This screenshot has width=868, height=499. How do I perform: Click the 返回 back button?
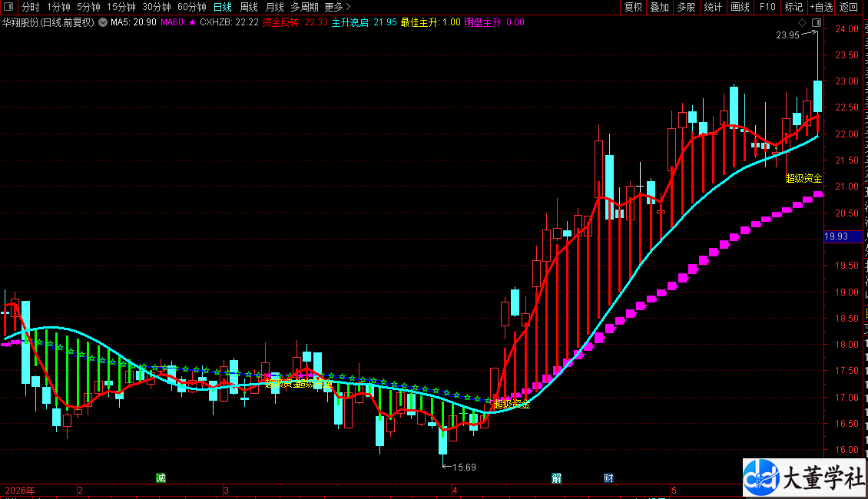(848, 7)
